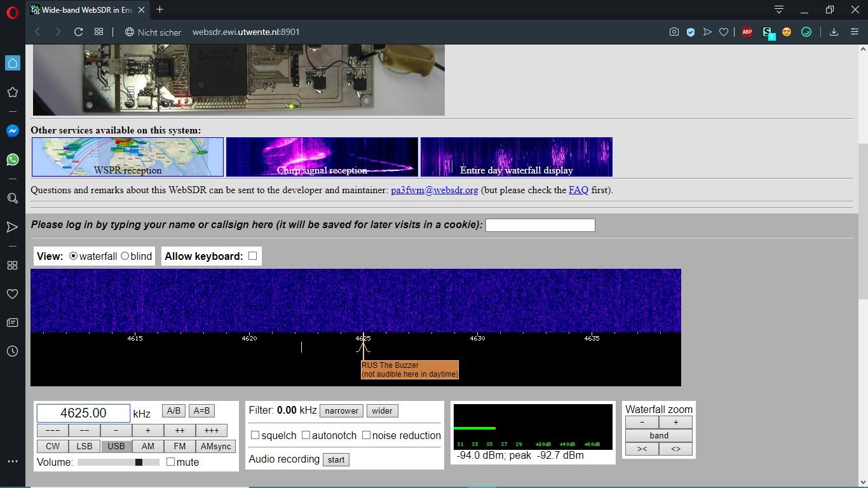Viewport: 868px width, 488px height.
Task: Open emoji extension icon
Action: 787,32
